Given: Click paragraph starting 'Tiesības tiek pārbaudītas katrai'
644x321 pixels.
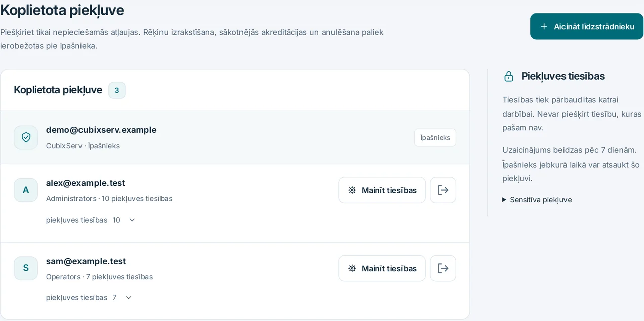Looking at the screenshot, I should click(572, 114).
